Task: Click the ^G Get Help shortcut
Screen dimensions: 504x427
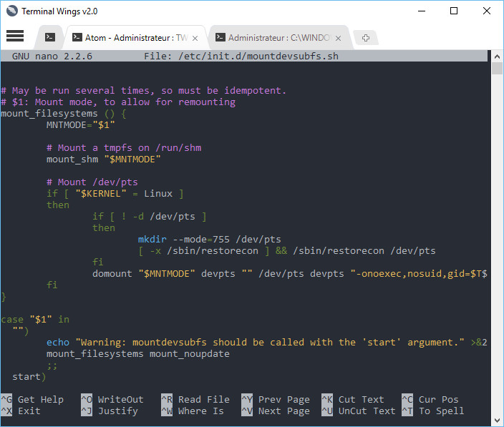Action: click(x=32, y=399)
